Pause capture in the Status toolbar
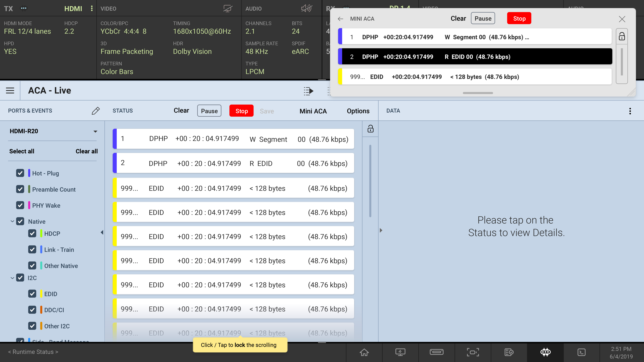The height and width of the screenshot is (362, 644). click(x=209, y=111)
